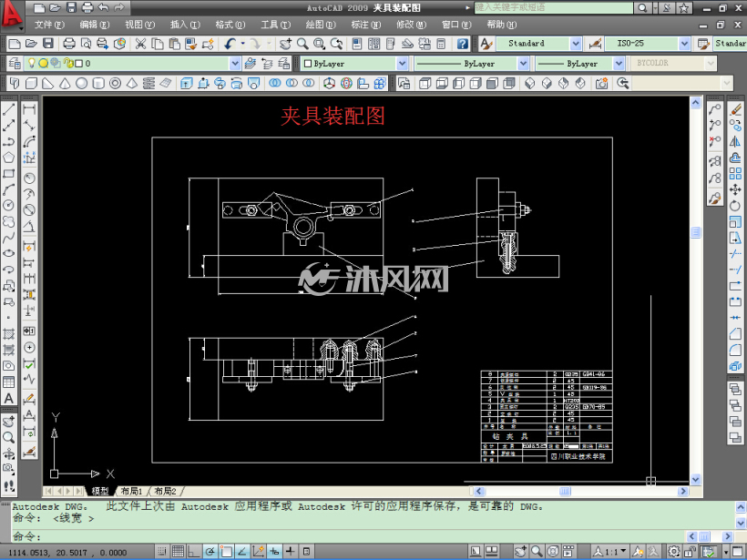The height and width of the screenshot is (560, 747).
Task: Select the 3D Cone modeling tool
Action: pos(65,84)
